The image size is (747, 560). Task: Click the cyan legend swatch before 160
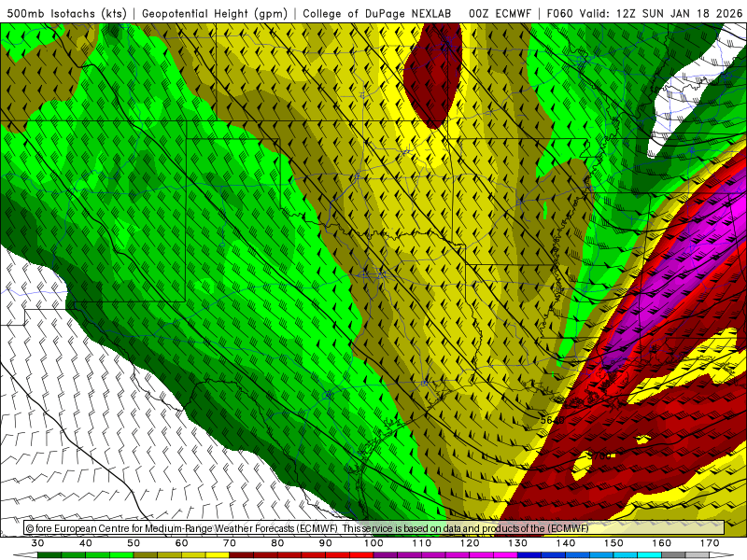point(650,555)
